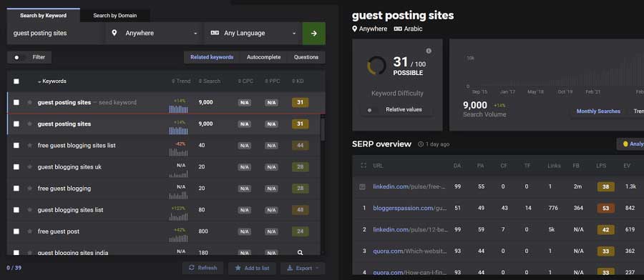Star the guest blogging sites uk keyword
Viewport: 644px width, 280px height.
click(29, 167)
